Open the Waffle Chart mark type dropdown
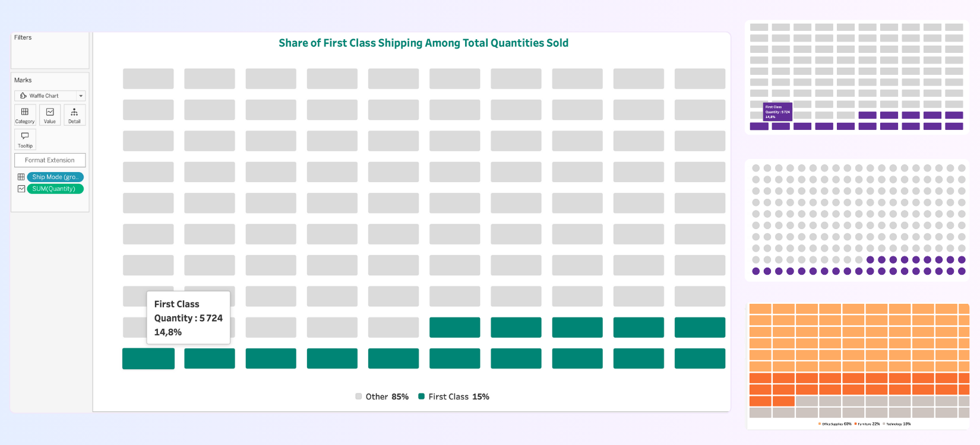This screenshot has width=980, height=445. [x=50, y=96]
